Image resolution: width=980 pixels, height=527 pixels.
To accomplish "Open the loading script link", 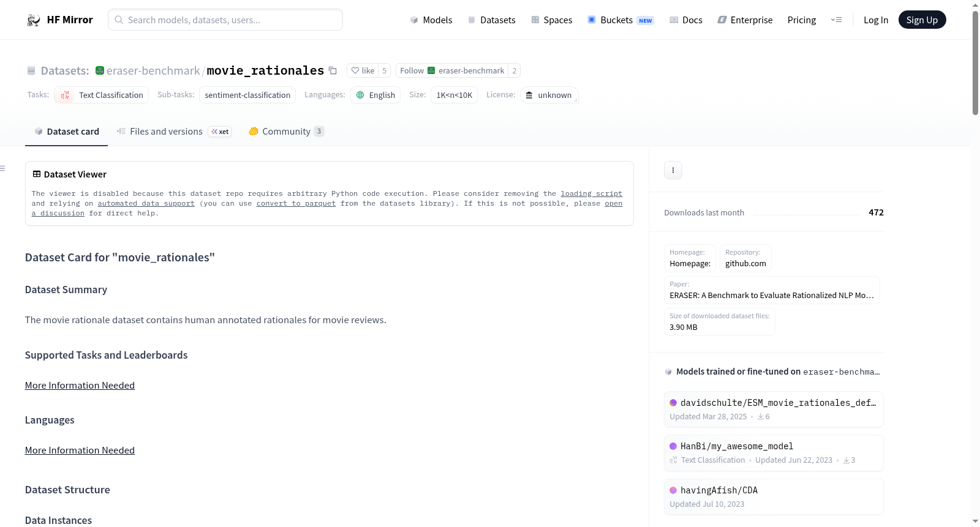I will point(591,193).
